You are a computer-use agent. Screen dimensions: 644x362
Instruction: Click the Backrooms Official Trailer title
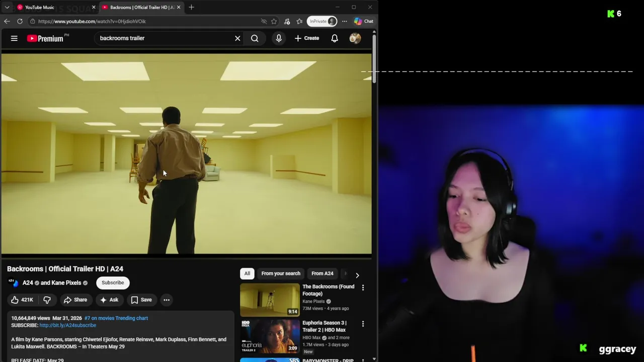pyautogui.click(x=65, y=269)
